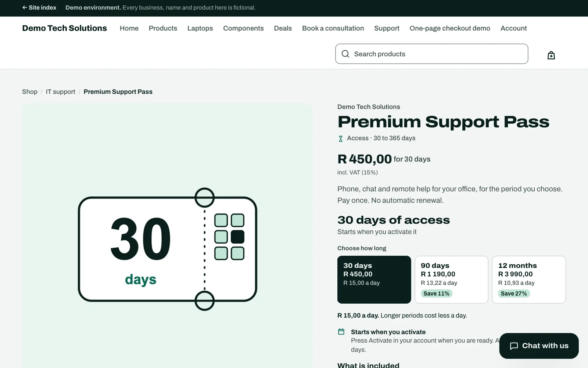Select the 30 days option

click(374, 280)
